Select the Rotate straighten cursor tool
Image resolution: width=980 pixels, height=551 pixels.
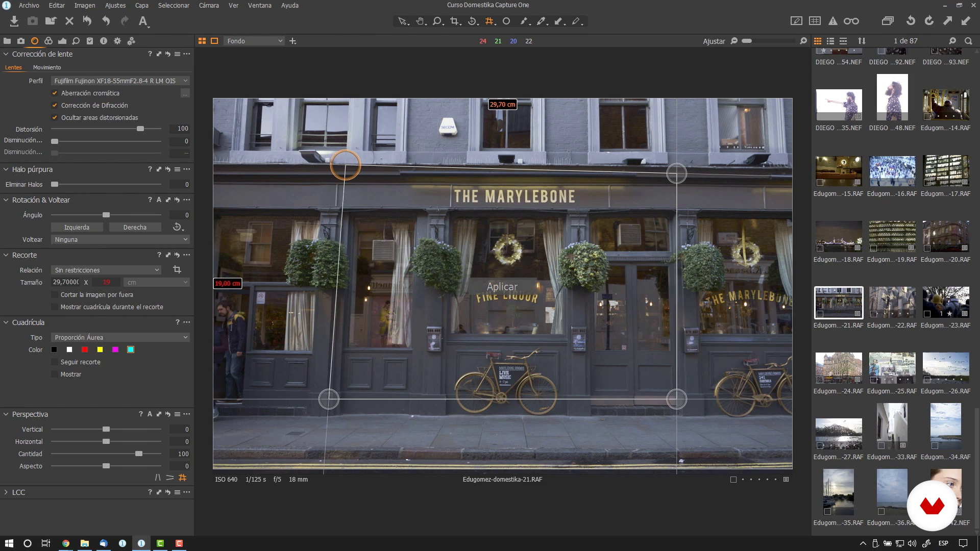click(x=473, y=21)
